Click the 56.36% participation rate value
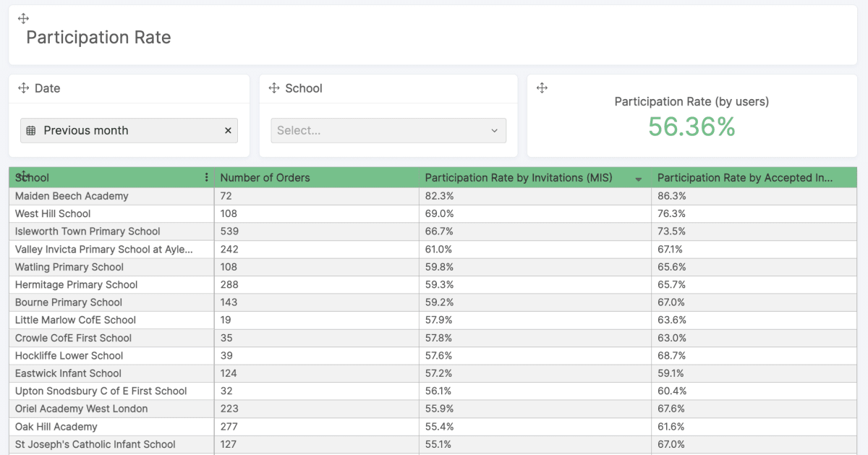The image size is (868, 455). click(x=692, y=127)
